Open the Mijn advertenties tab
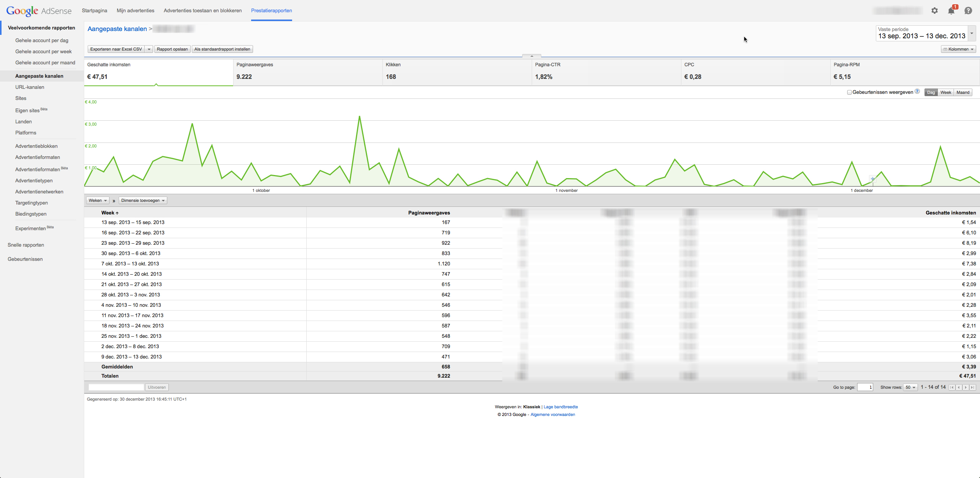 pyautogui.click(x=136, y=11)
